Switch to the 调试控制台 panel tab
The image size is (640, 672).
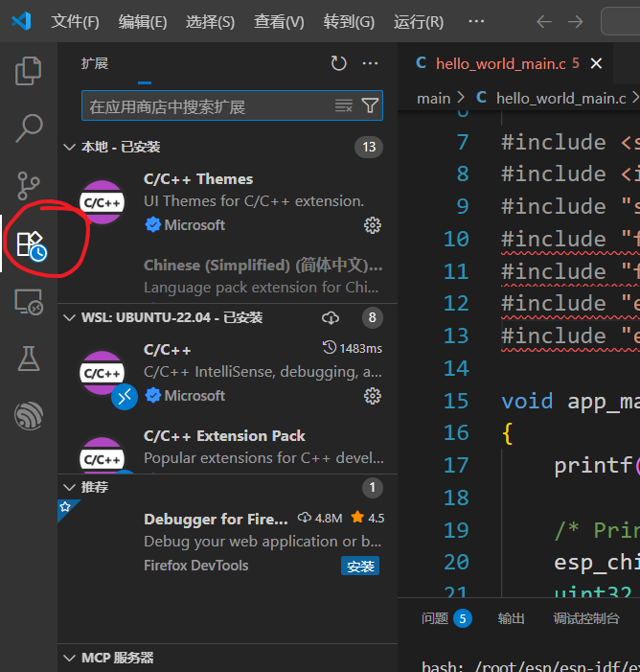point(586,618)
